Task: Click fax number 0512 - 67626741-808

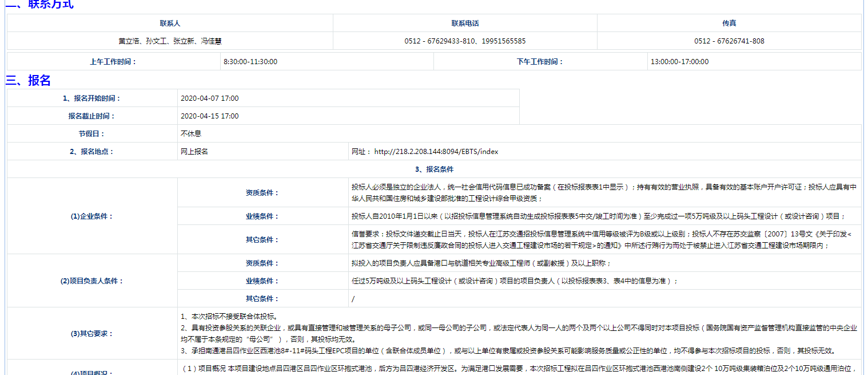Action: point(729,41)
